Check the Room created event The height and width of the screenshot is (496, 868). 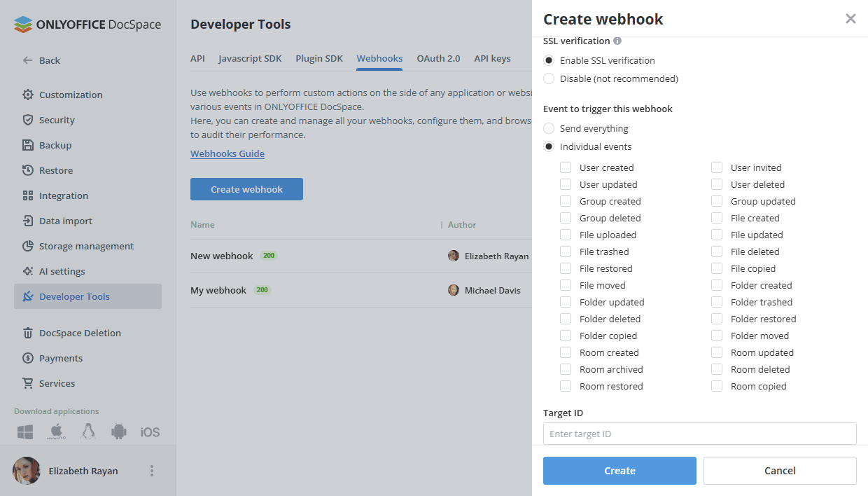[565, 352]
